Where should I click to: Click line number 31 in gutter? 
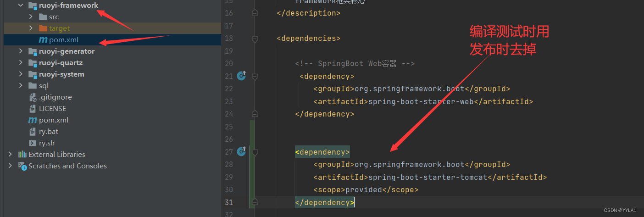229,202
